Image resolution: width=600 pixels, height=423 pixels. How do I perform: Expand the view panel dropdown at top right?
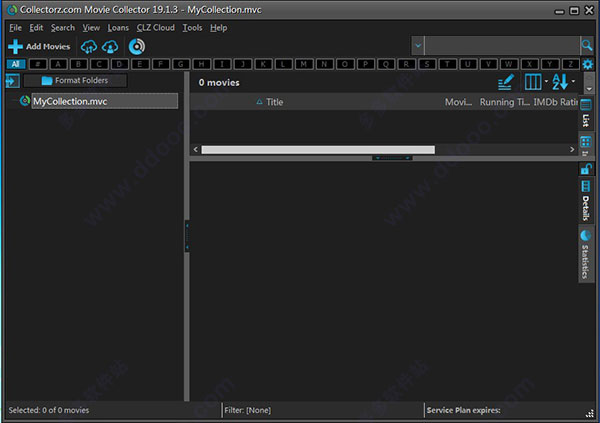[x=589, y=88]
